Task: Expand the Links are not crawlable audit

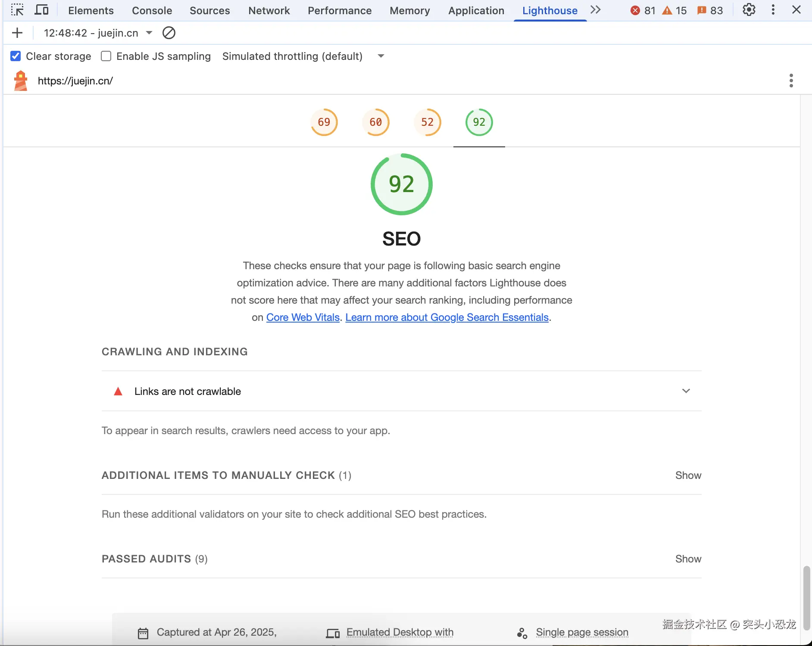Action: click(686, 391)
